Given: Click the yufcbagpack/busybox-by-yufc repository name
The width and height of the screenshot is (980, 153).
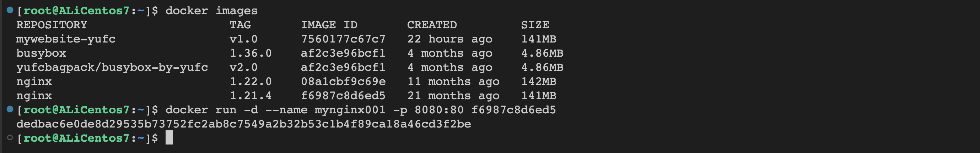Looking at the screenshot, I should [x=112, y=68].
